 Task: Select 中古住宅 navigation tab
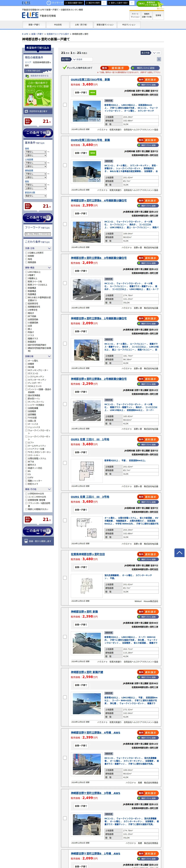click(58, 25)
